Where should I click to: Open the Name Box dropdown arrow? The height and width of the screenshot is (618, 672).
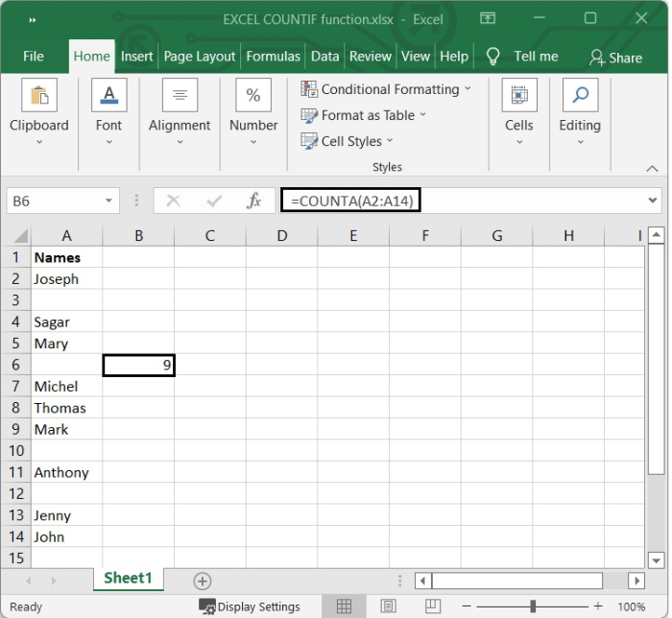tap(108, 201)
